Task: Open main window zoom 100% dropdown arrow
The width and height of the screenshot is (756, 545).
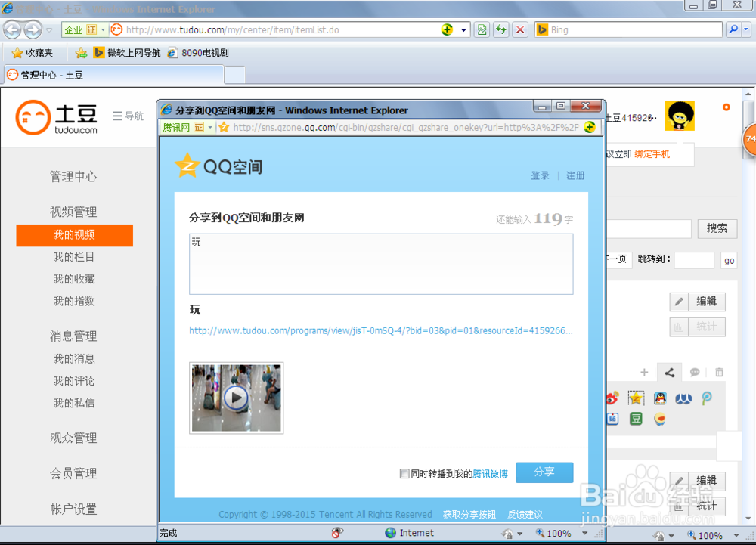Action: 736,535
